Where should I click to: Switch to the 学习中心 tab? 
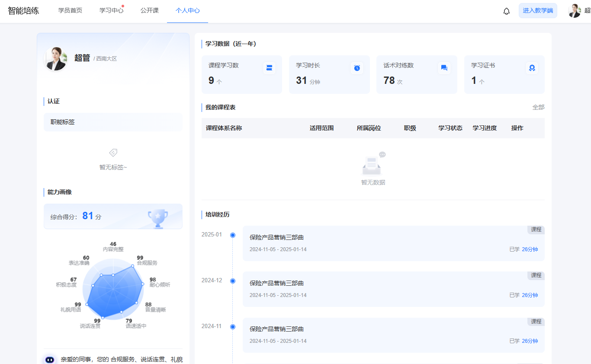(x=111, y=11)
